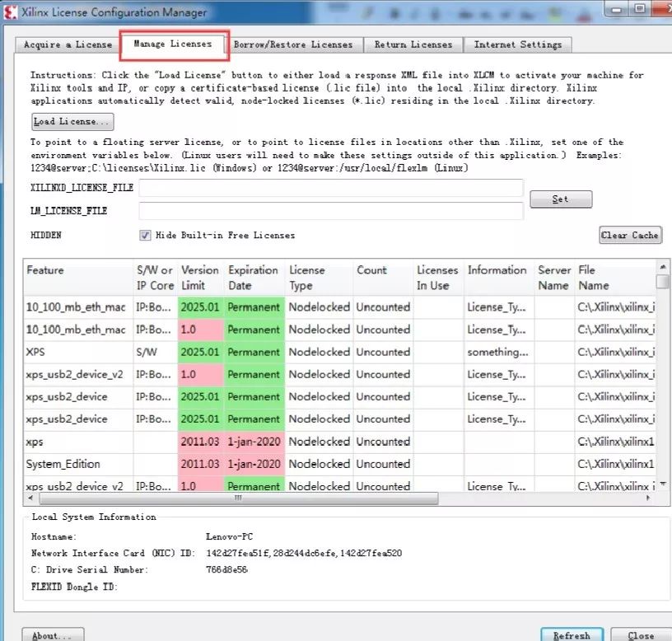
Task: Sort by the Feature column header
Action: [x=78, y=278]
